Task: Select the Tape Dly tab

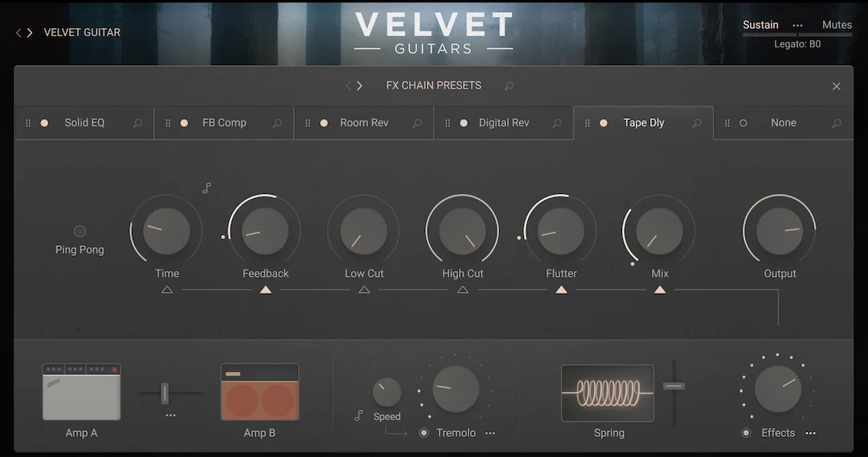Action: [x=643, y=123]
